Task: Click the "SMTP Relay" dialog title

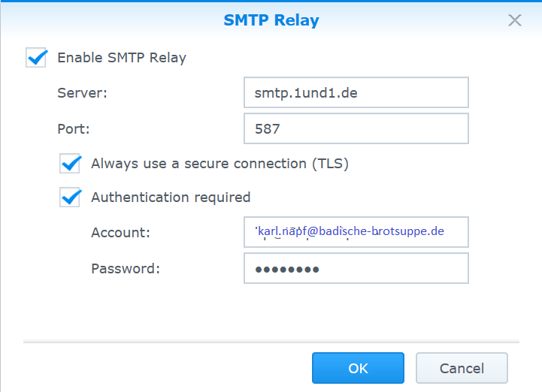Action: click(271, 20)
